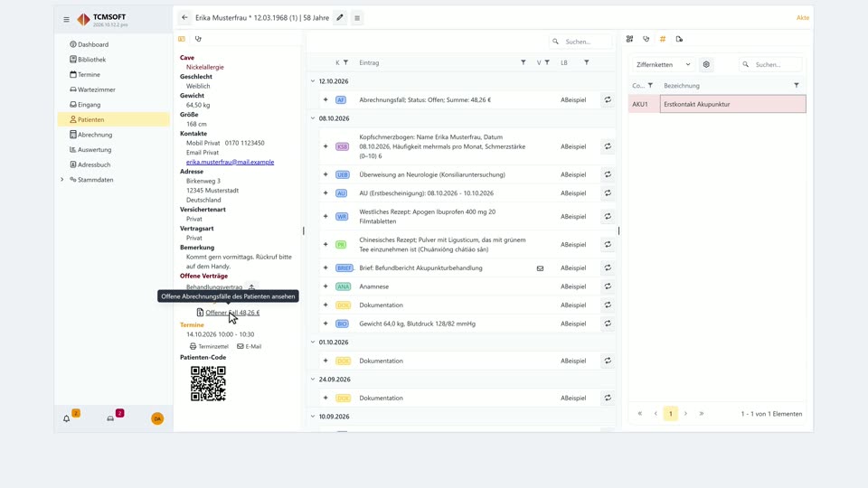
Task: Print the Terminzettel
Action: (x=209, y=346)
